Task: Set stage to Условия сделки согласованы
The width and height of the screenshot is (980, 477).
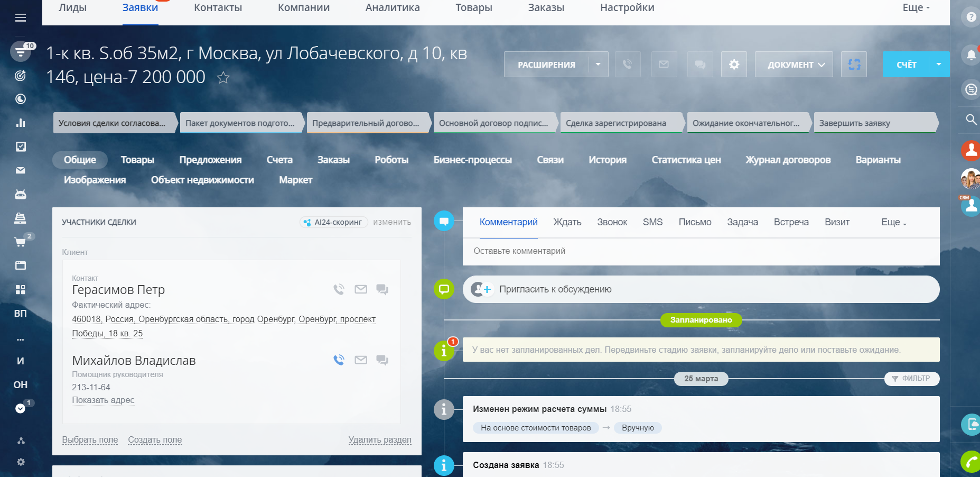Action: pos(115,123)
